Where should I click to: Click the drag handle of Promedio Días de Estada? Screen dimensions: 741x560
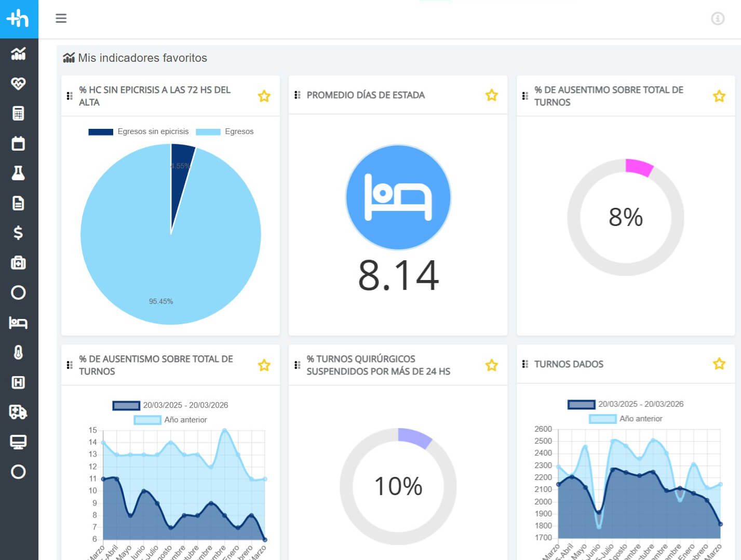tap(297, 95)
